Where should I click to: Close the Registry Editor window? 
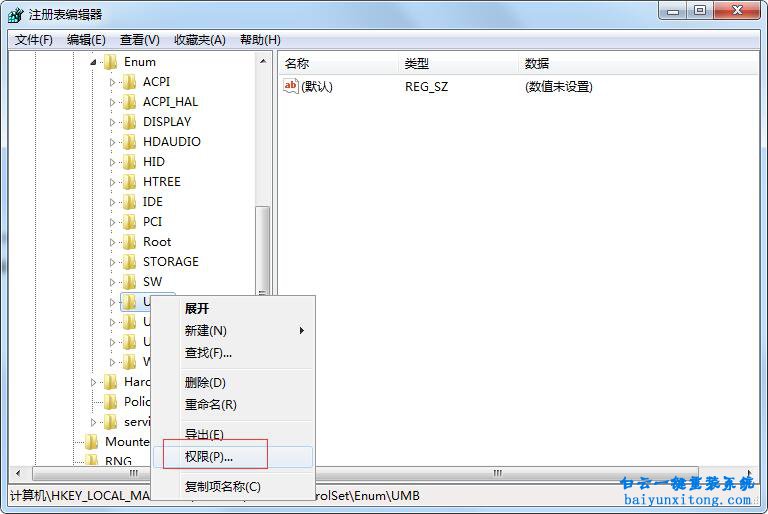pyautogui.click(x=737, y=10)
